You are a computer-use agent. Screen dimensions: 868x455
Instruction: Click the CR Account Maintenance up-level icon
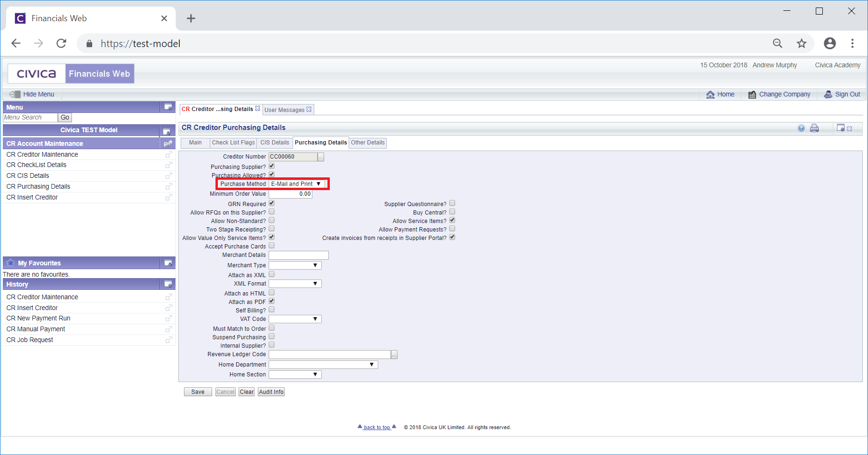pyautogui.click(x=167, y=144)
